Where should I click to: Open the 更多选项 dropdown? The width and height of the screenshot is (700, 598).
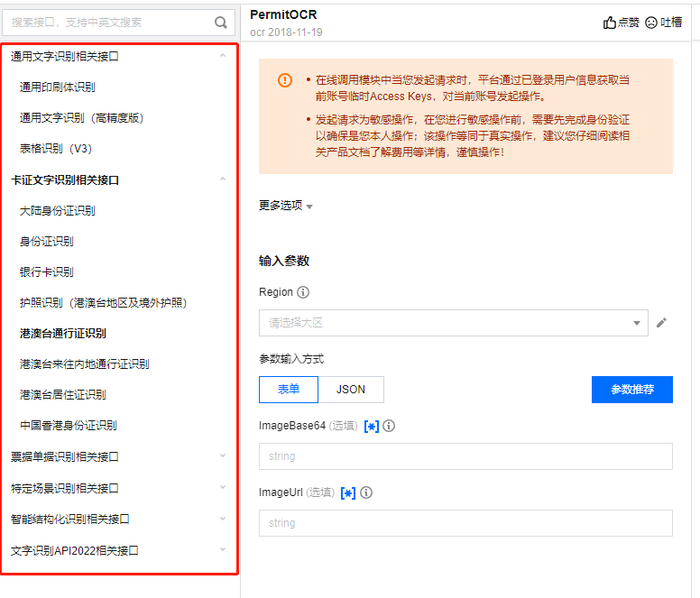(286, 206)
